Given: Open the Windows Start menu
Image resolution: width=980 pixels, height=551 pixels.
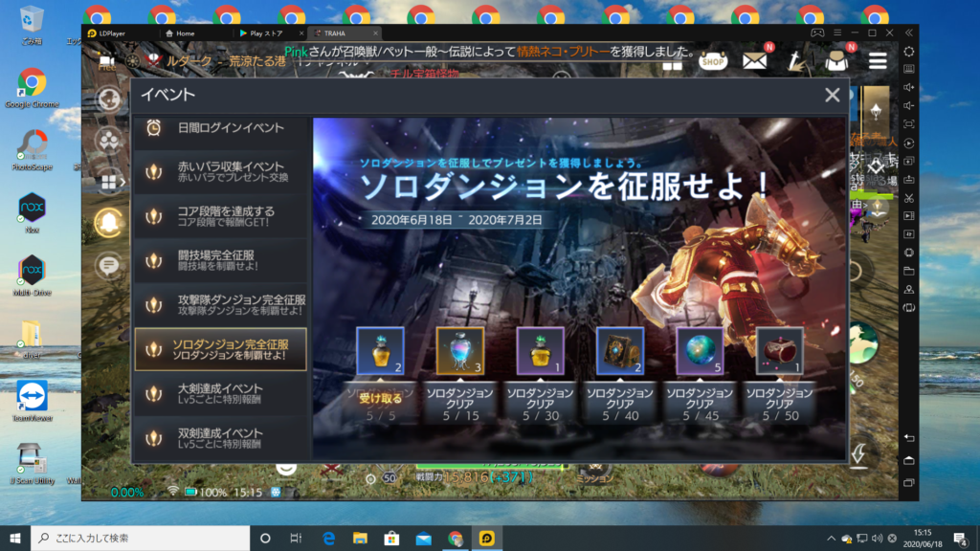Looking at the screenshot, I should pos(15,538).
